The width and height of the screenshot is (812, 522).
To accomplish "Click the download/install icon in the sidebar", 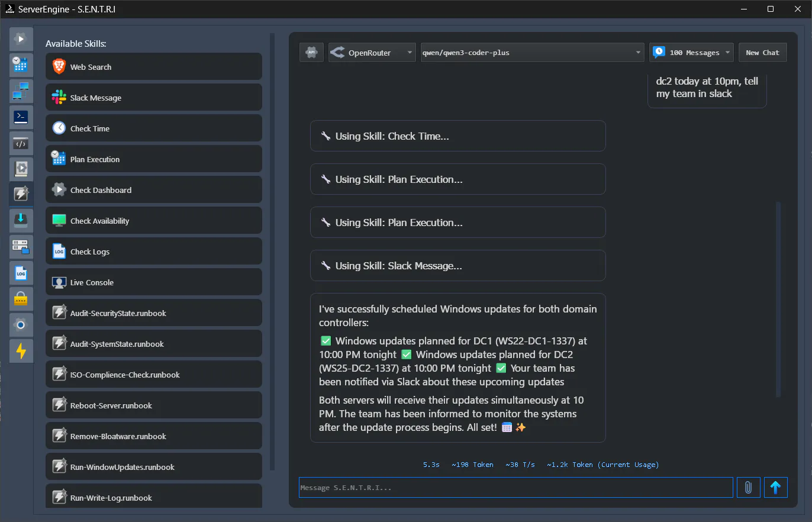I will 21,220.
